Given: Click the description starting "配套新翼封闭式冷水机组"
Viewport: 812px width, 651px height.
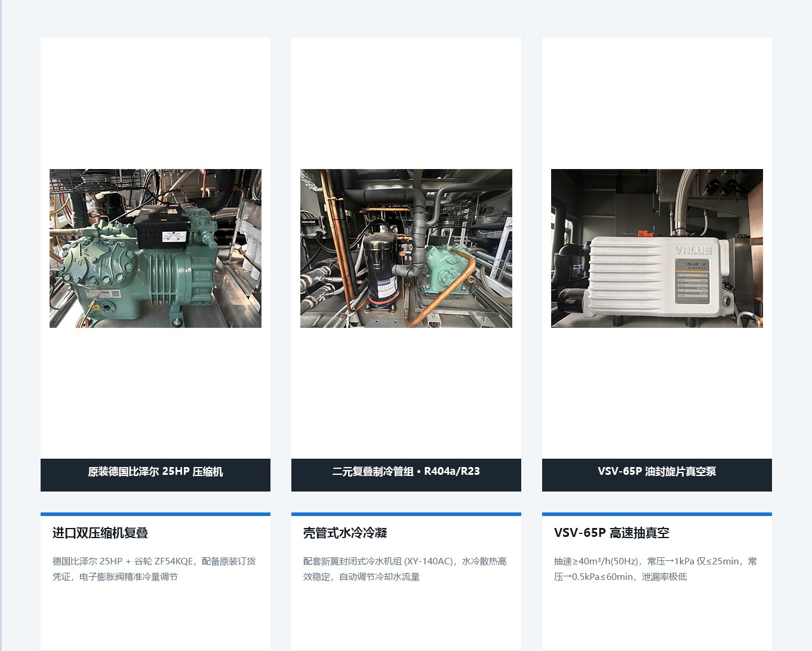Looking at the screenshot, I should (405, 569).
